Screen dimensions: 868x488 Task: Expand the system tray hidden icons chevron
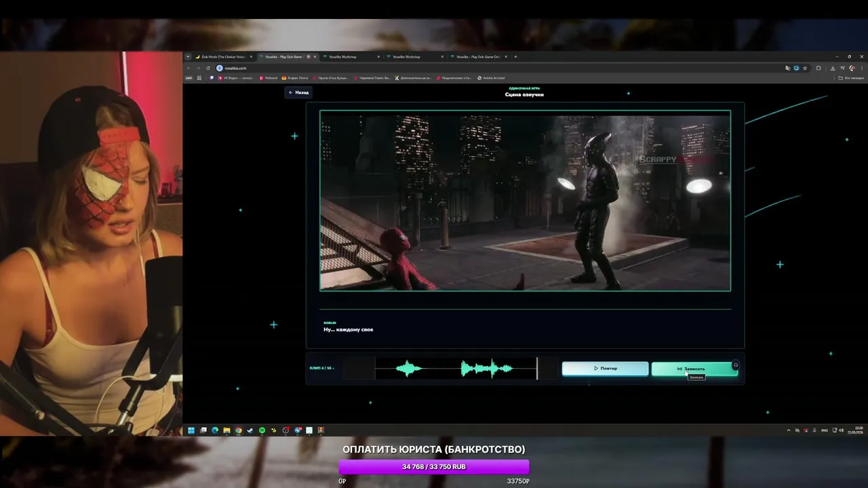point(789,430)
